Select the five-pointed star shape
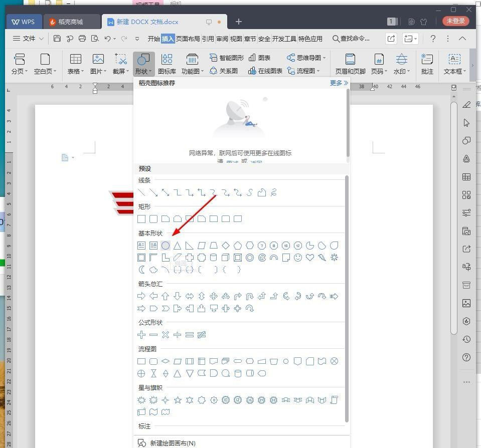Viewport: 481px width, 448px height. click(177, 400)
